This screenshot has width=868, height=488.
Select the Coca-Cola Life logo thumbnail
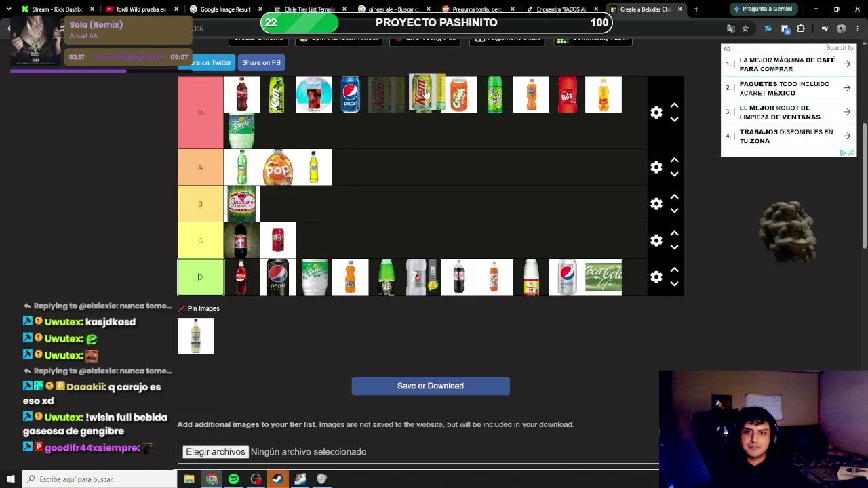tap(604, 277)
